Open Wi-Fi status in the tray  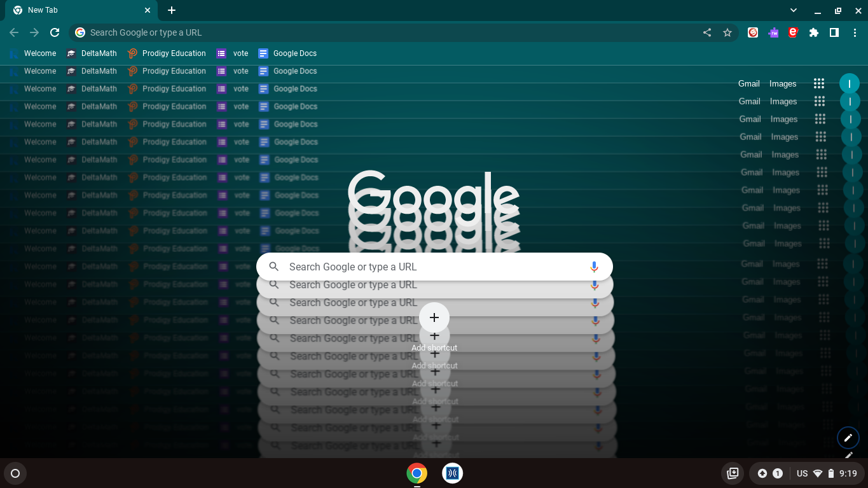pyautogui.click(x=818, y=473)
